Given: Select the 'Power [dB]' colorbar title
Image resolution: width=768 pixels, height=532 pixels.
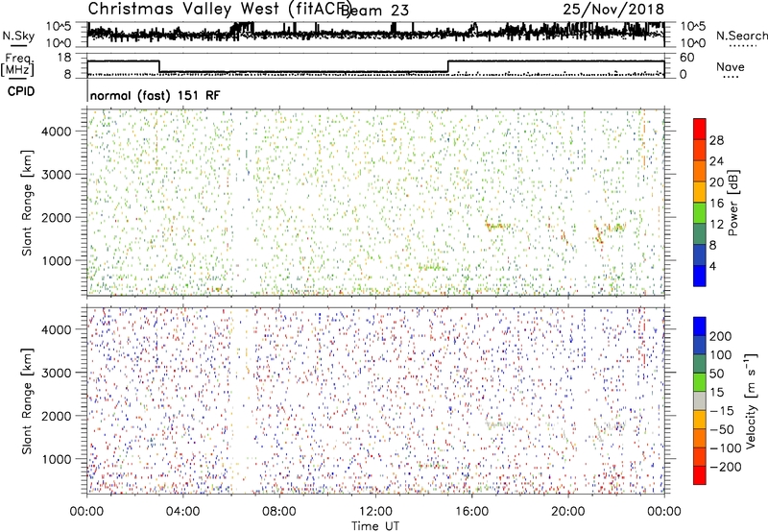Looking at the screenshot, I should point(732,203).
